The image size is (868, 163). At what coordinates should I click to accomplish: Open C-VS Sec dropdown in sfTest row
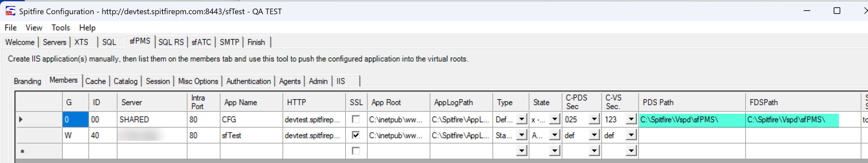click(x=631, y=135)
